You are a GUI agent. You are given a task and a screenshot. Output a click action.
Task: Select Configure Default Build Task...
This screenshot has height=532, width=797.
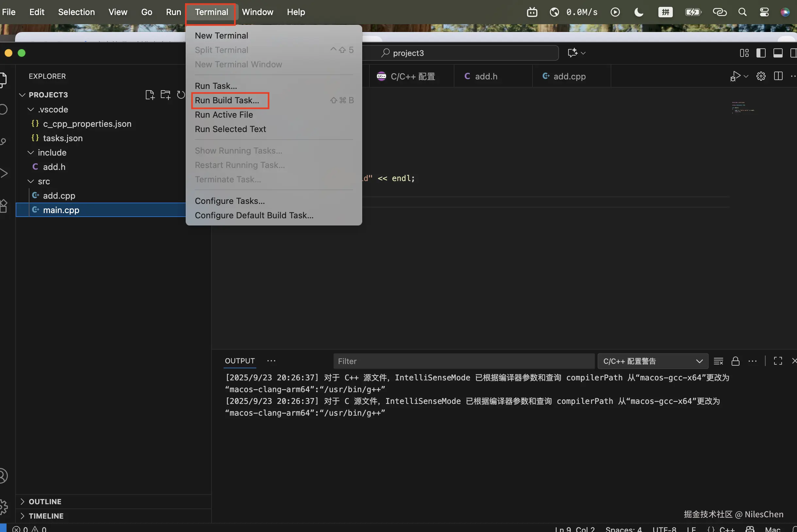click(x=254, y=215)
